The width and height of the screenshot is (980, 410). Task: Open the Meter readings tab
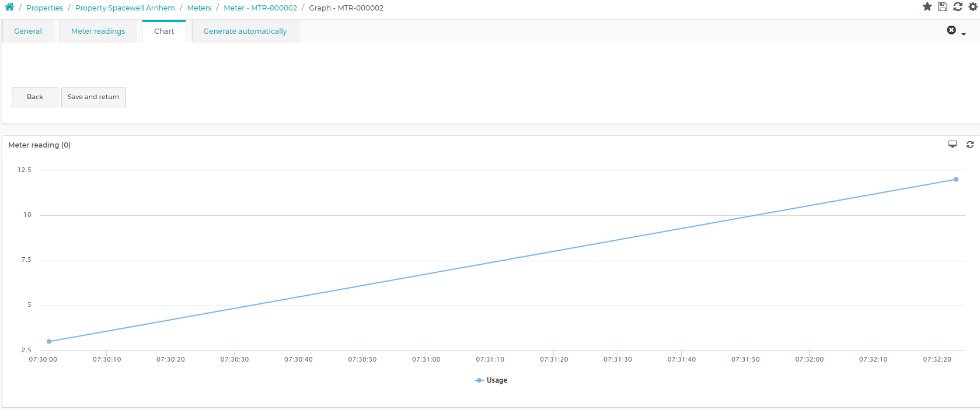tap(98, 31)
